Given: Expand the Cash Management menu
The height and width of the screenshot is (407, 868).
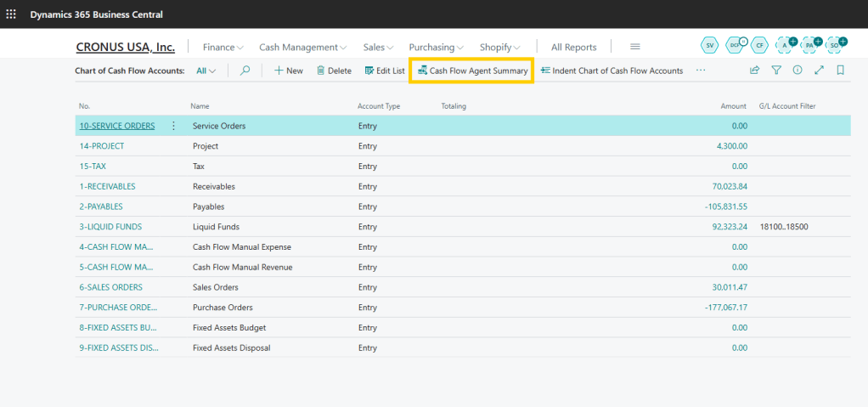Looking at the screenshot, I should (302, 47).
